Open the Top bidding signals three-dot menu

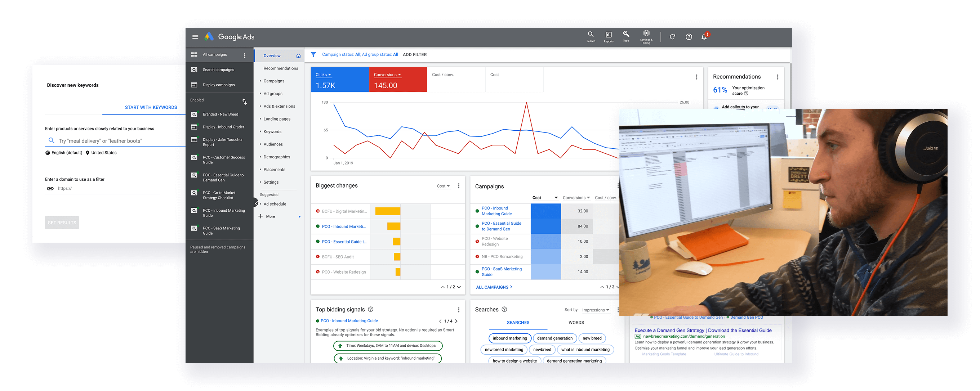click(x=458, y=310)
